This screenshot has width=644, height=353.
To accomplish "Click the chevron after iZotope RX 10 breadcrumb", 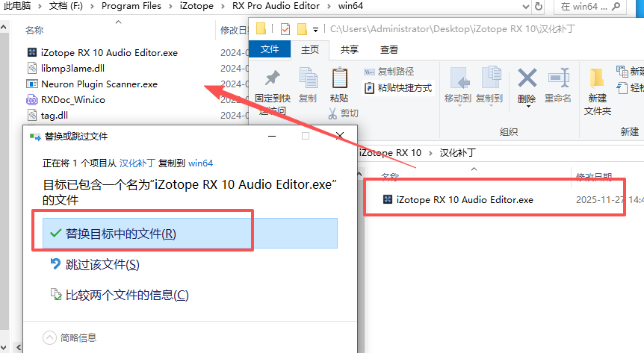I will (x=430, y=153).
